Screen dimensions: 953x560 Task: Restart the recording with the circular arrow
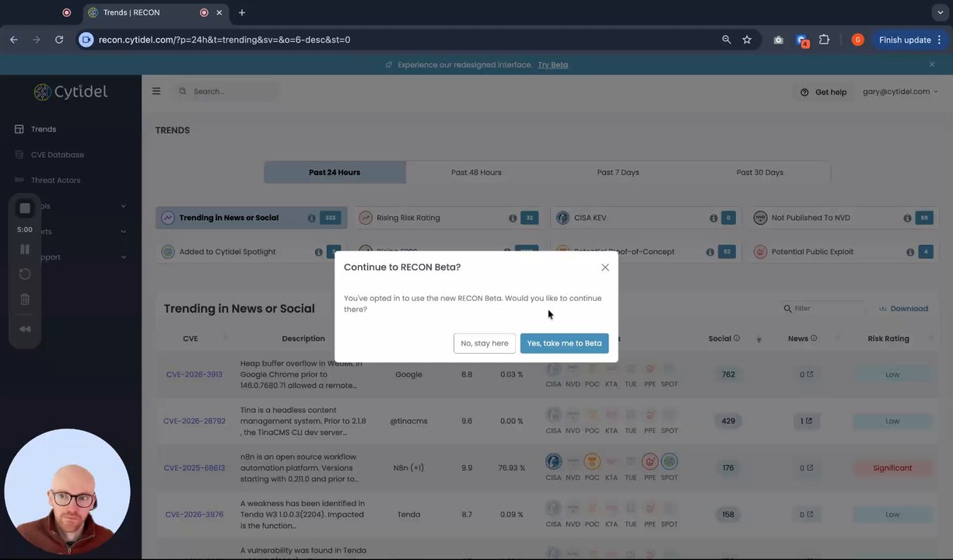point(25,274)
